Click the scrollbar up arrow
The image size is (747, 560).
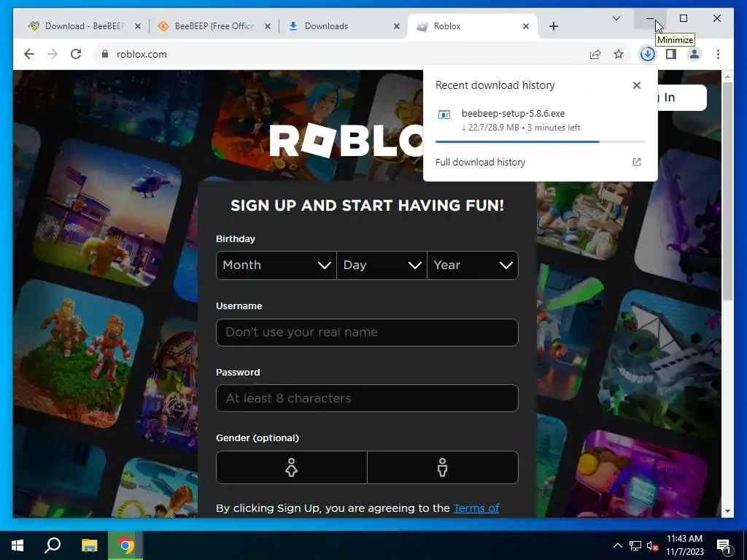point(727,76)
